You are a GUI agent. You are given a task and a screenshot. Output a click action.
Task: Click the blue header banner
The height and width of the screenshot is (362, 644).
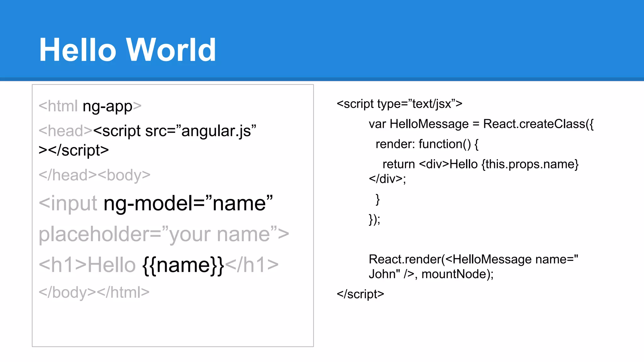440,38
